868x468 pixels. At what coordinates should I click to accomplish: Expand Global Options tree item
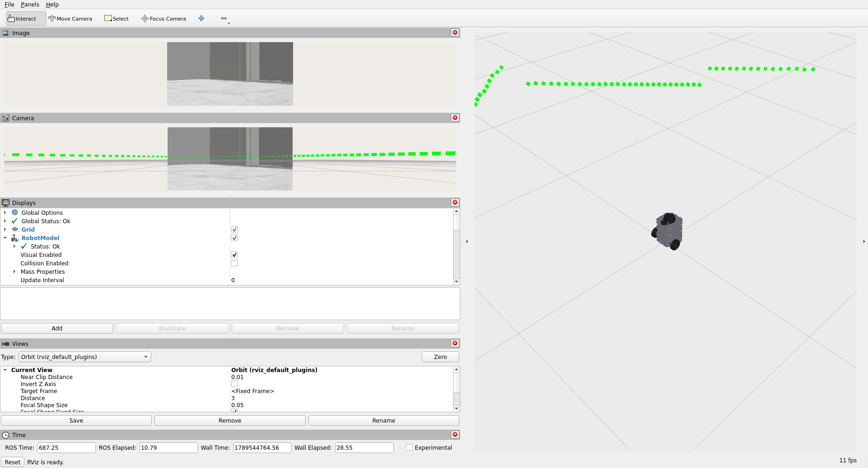pos(5,212)
